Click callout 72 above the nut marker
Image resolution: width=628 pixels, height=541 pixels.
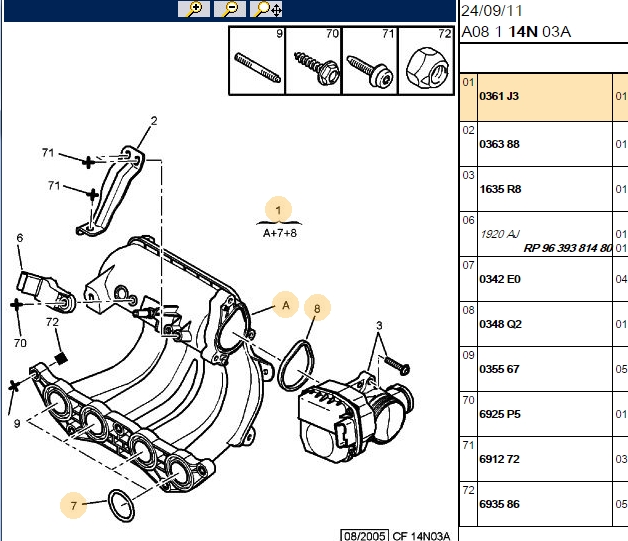pyautogui.click(x=52, y=322)
